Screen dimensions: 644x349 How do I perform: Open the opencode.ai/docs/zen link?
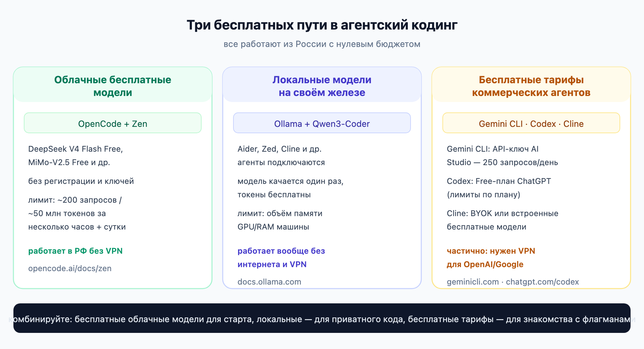tap(70, 268)
